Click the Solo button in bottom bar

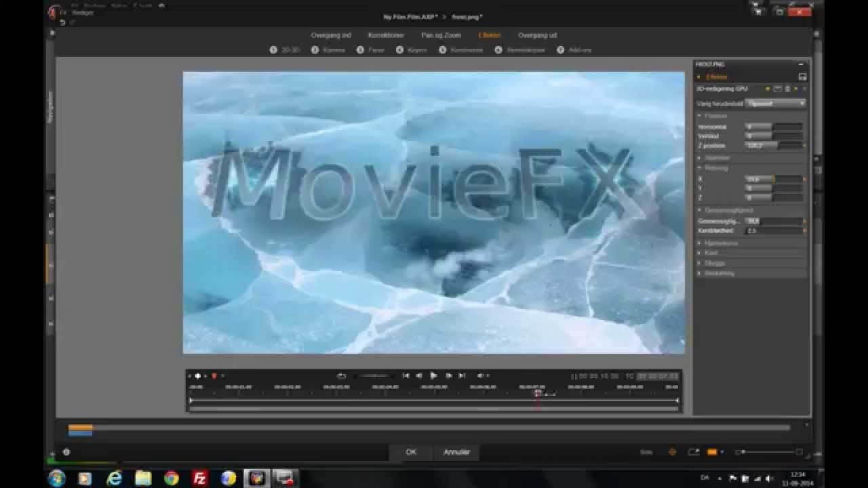[646, 452]
